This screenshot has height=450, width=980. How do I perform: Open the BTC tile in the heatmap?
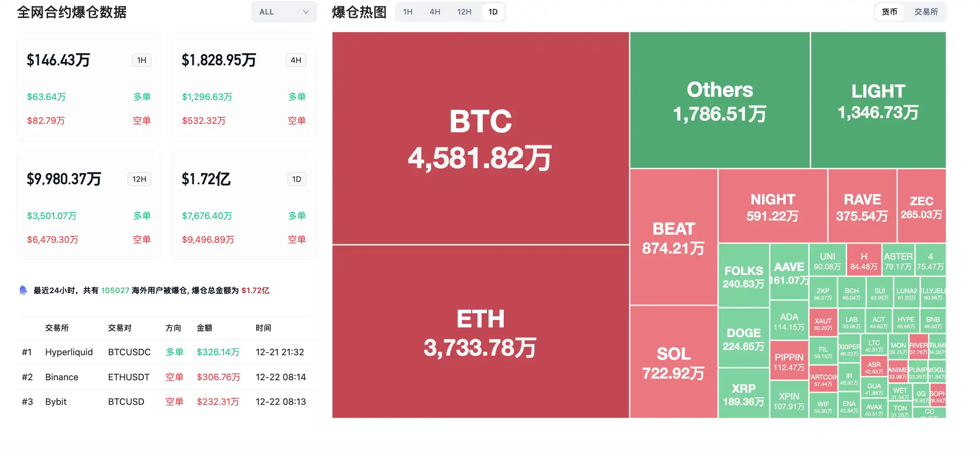[480, 137]
